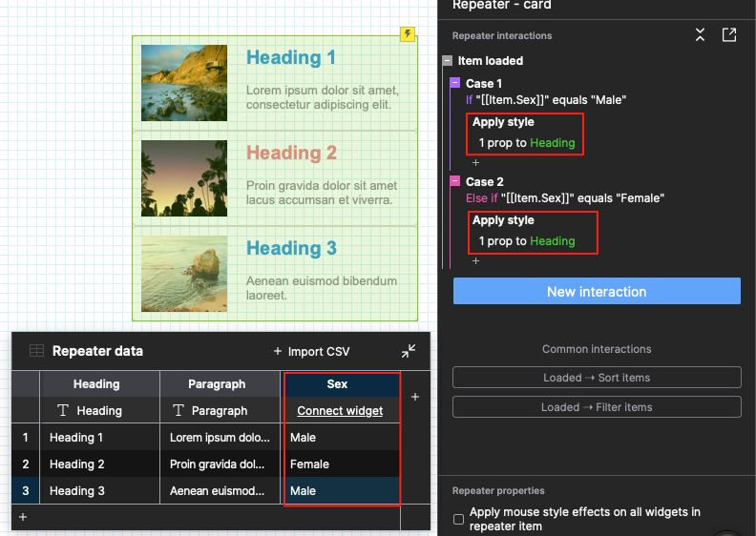Image resolution: width=756 pixels, height=536 pixels.
Task: Pop out the interactions editor window
Action: tap(729, 35)
